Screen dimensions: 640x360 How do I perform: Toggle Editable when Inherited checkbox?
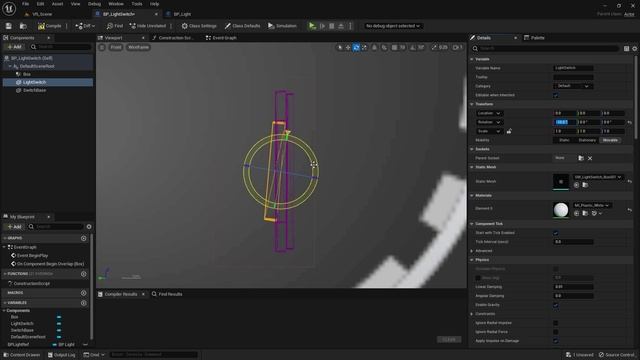556,96
